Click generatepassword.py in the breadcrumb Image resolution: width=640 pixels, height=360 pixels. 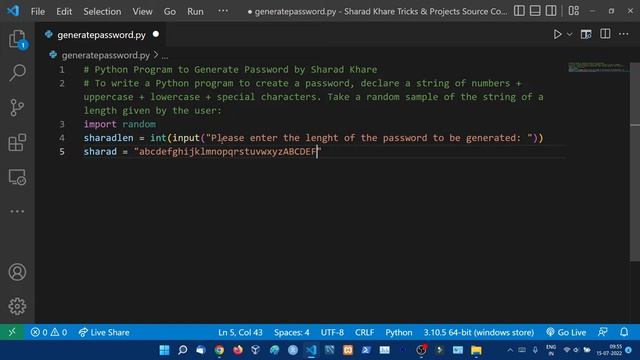[x=105, y=55]
